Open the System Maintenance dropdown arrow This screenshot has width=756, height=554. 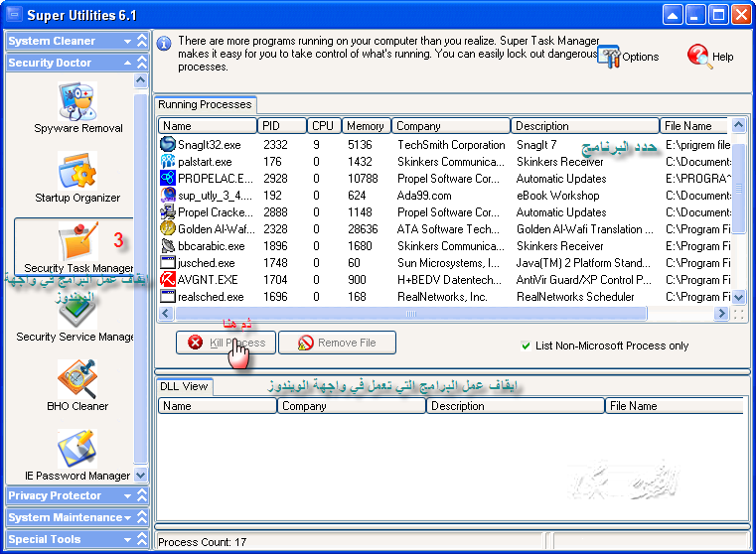pos(128,518)
